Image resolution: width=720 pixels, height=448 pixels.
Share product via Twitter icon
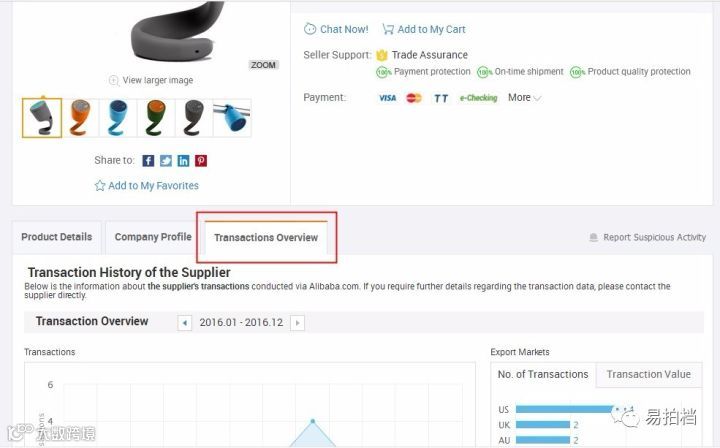[x=166, y=161]
